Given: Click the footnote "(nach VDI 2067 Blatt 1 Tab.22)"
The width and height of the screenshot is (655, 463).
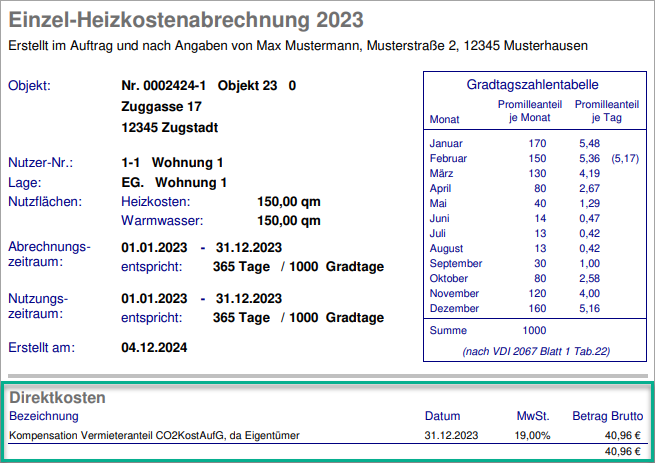Looking at the screenshot, I should [x=536, y=351].
